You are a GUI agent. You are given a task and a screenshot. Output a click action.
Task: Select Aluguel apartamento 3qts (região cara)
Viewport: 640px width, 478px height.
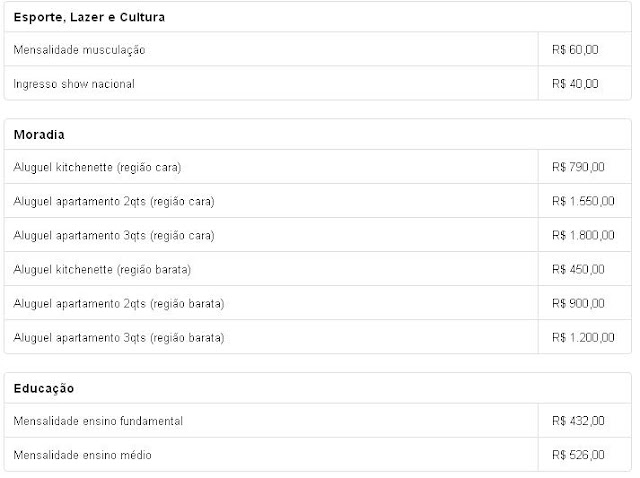(x=318, y=235)
